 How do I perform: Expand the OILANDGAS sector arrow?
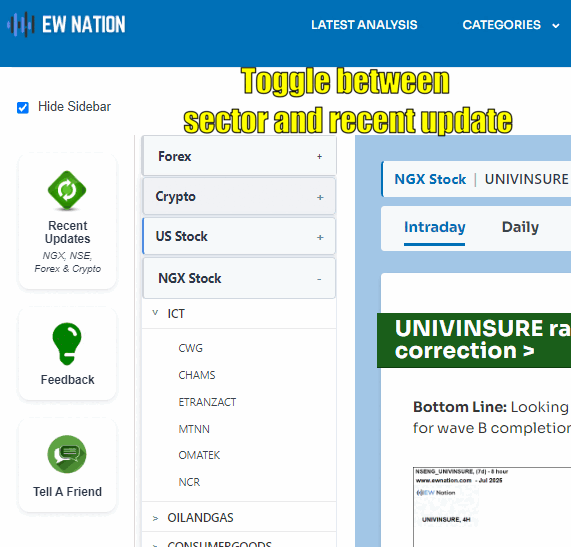pos(155,518)
